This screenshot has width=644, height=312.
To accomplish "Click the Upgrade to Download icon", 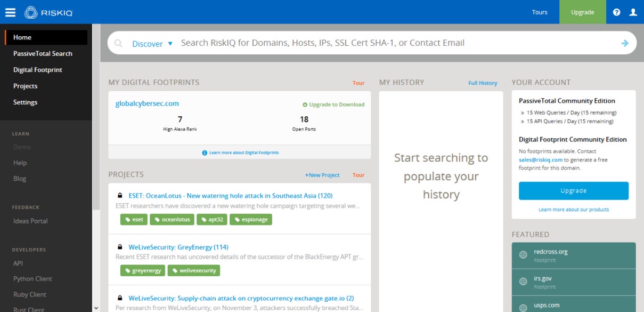I will click(x=305, y=105).
